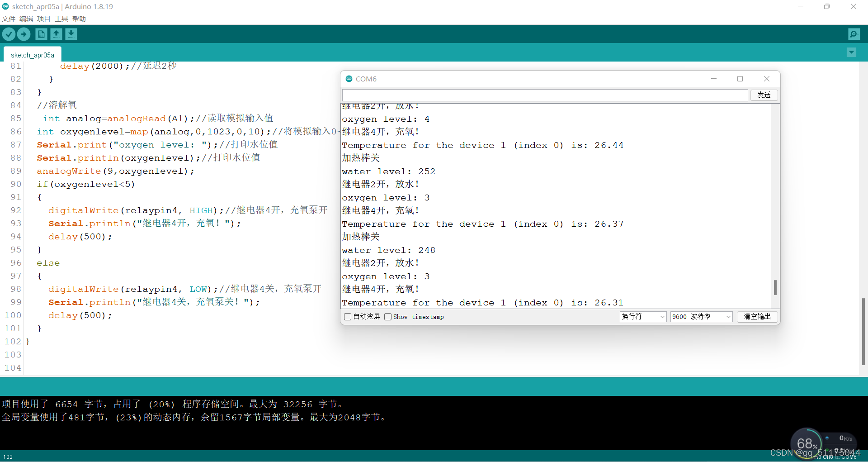This screenshot has height=462, width=868.
Task: Enable the Show timestamp checkbox
Action: 388,317
